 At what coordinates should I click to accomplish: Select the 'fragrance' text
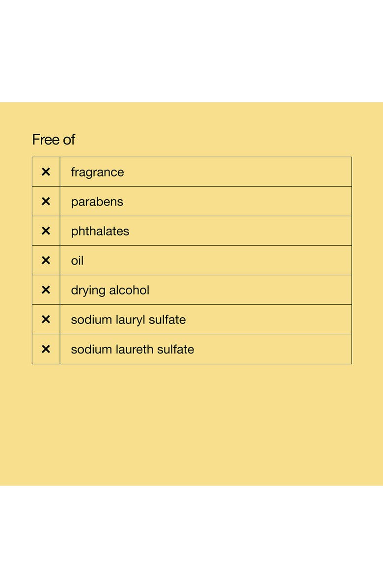pyautogui.click(x=97, y=173)
